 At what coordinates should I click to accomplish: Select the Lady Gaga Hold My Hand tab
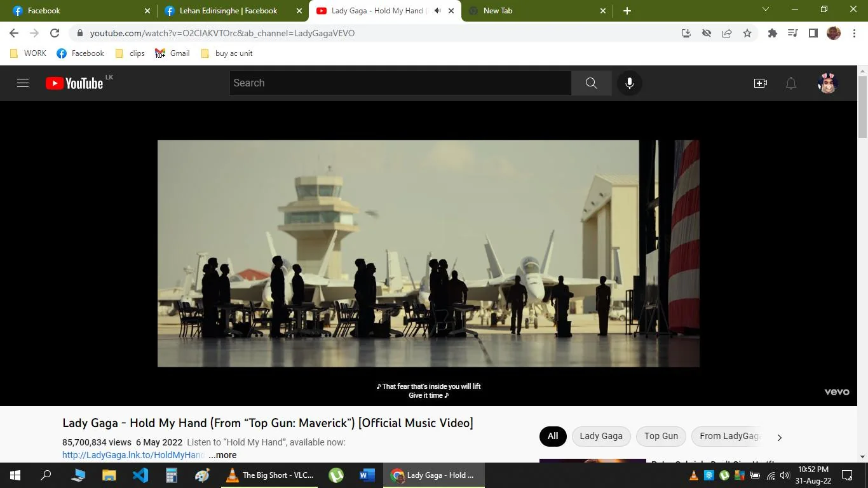coord(385,11)
